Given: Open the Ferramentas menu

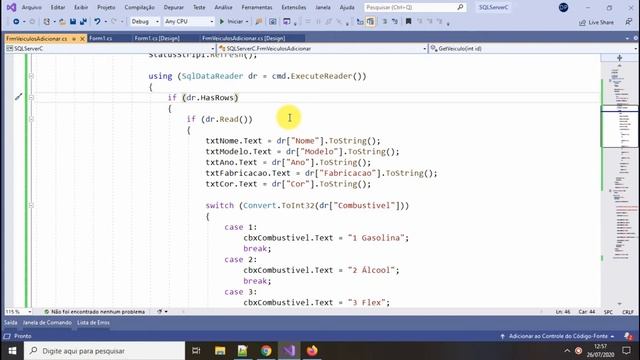Looking at the screenshot, I should click(x=257, y=7).
